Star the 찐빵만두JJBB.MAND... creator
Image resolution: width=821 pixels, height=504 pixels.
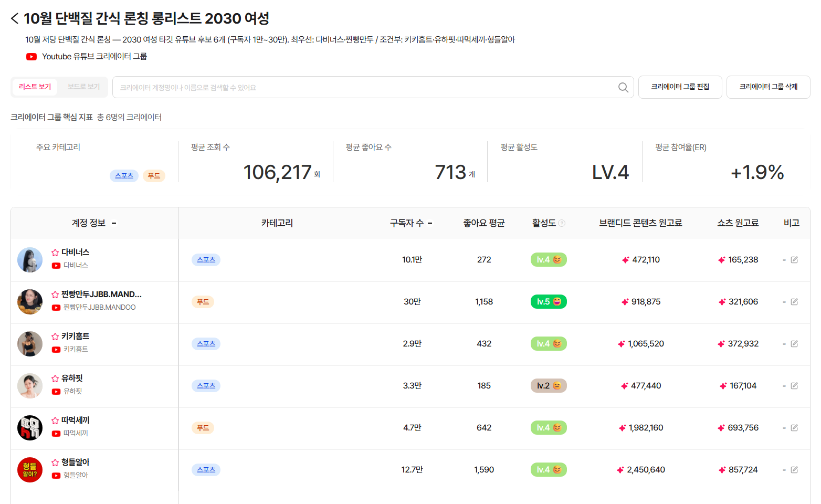(55, 295)
